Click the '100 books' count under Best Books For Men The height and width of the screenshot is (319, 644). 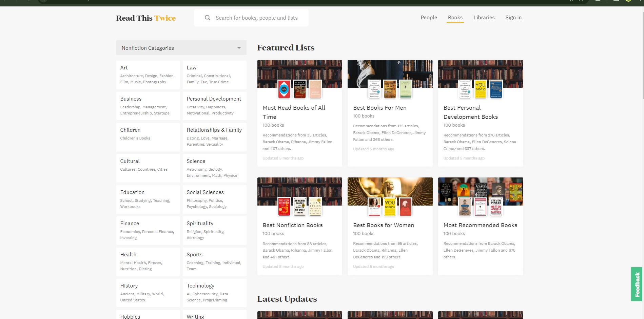[x=364, y=116]
